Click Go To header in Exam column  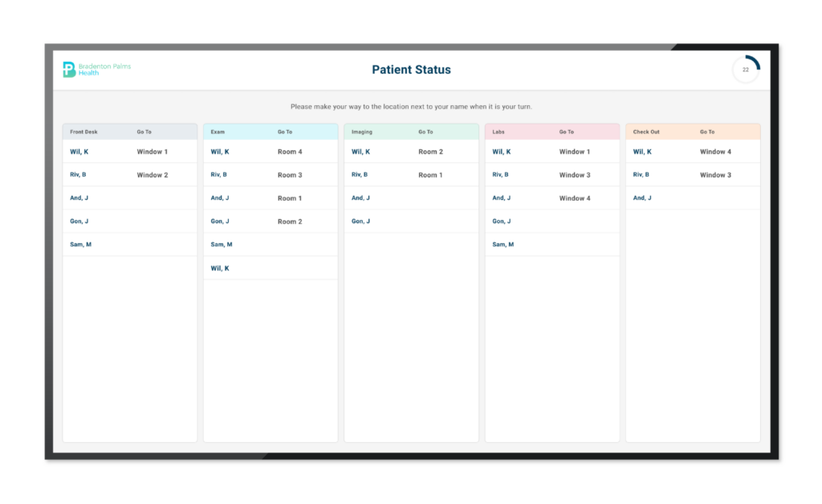click(285, 132)
